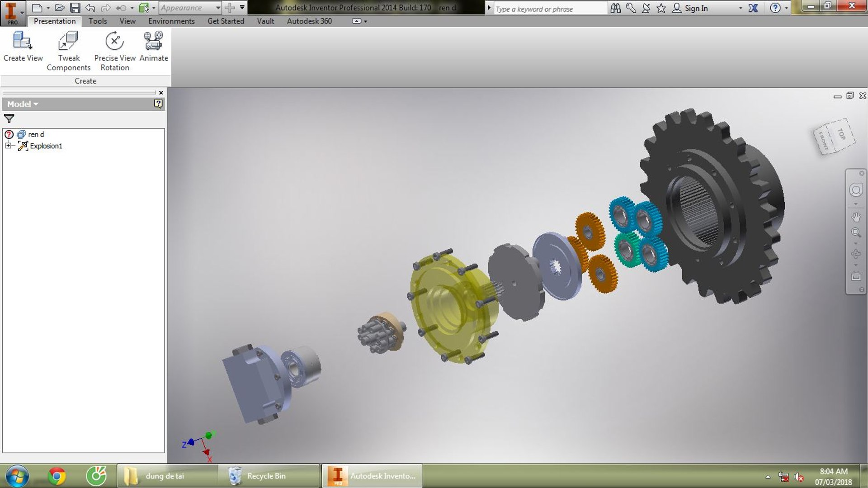Viewport: 868px width, 488px height.
Task: Click the Look At tool in navigation bar
Action: [x=856, y=276]
